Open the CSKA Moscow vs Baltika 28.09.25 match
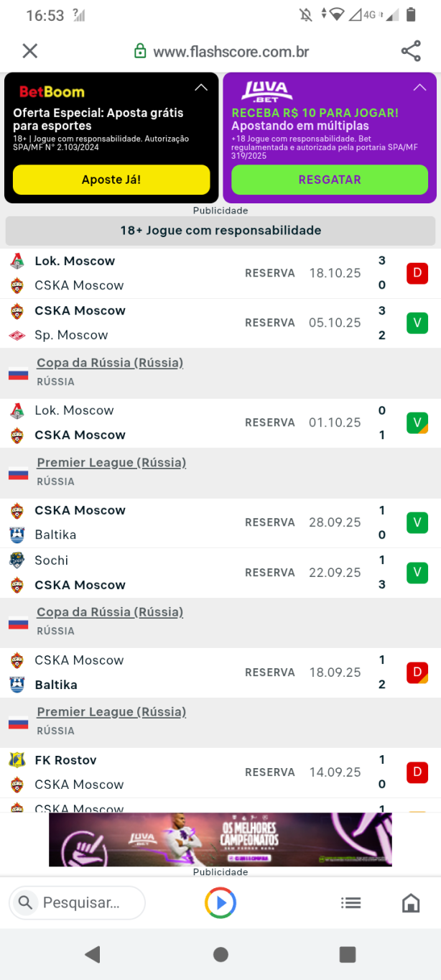The image size is (441, 980). 220,523
